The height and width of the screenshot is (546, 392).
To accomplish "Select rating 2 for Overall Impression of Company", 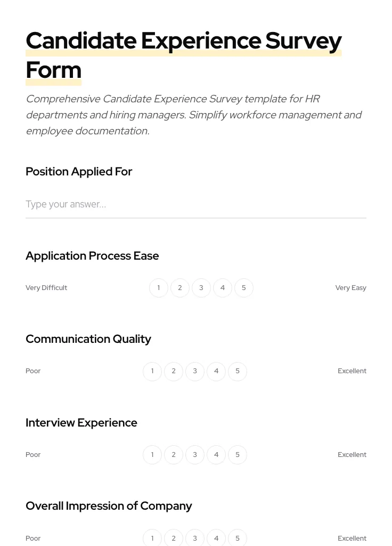I will coord(173,538).
